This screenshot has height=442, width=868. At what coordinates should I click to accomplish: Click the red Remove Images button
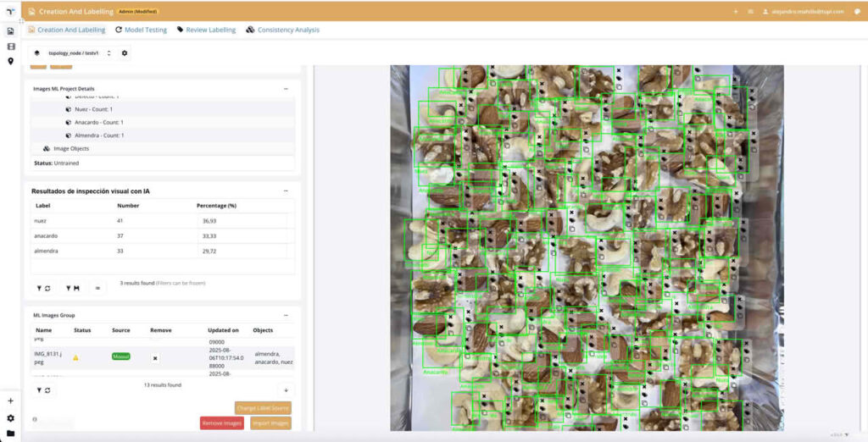click(x=221, y=423)
